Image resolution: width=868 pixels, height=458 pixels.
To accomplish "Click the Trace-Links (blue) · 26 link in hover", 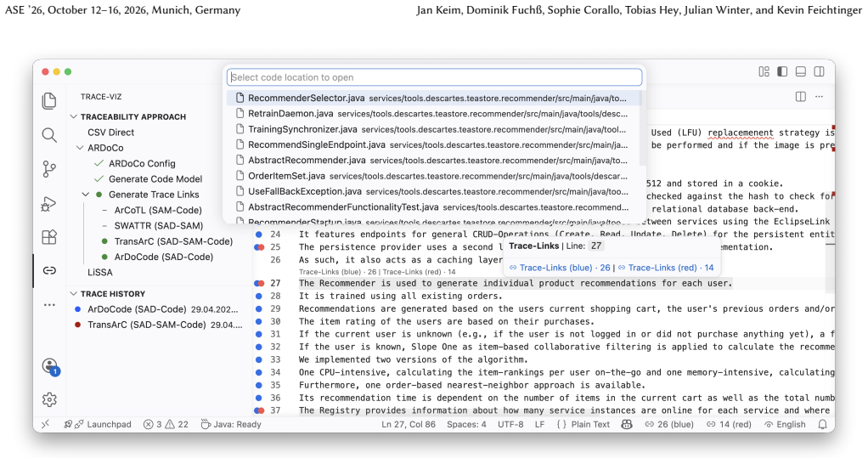I will tap(560, 268).
